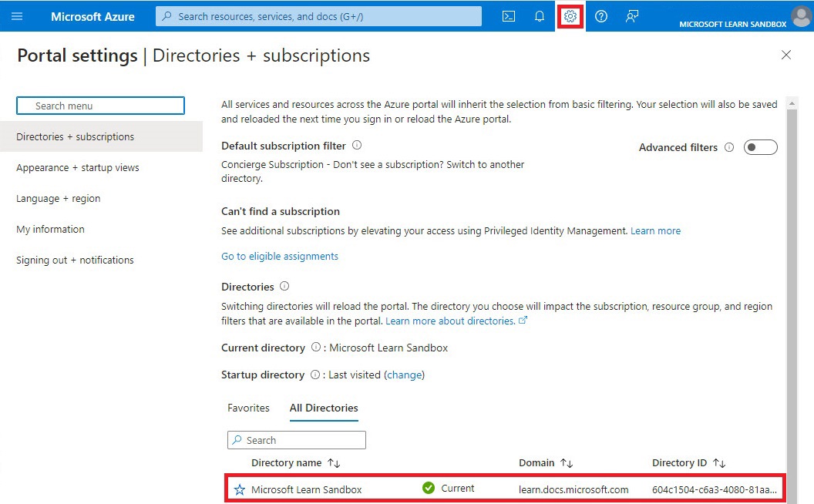Follow the Learn more link
814x504 pixels.
pos(655,231)
